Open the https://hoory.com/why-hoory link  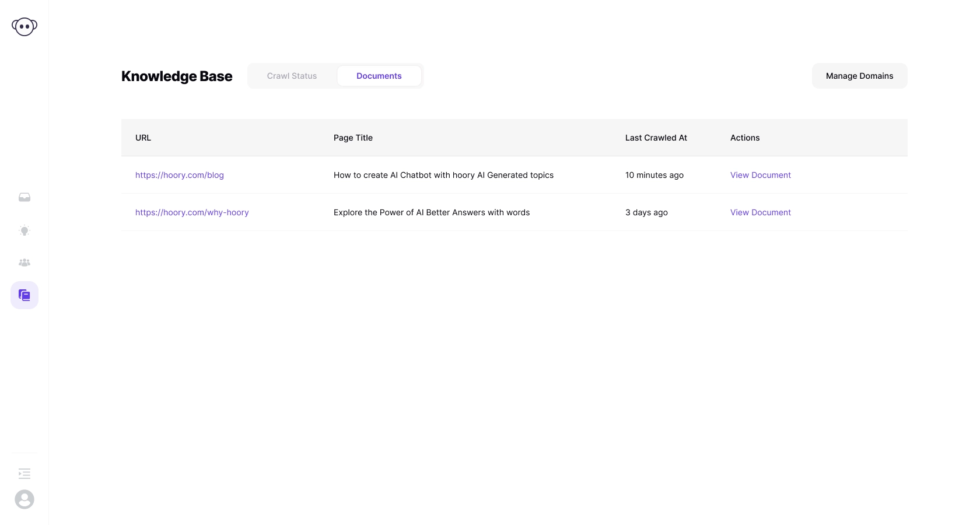[192, 212]
